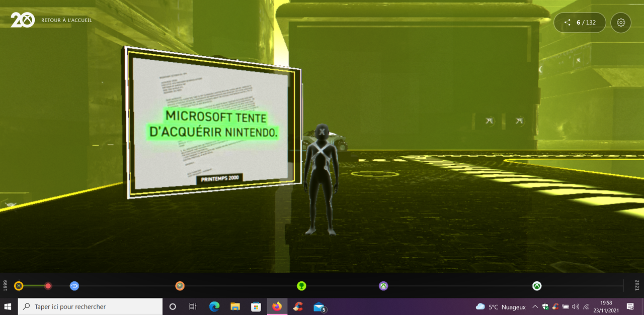Open Task View in the taskbar
Screen dimensions: 644x315
point(193,306)
